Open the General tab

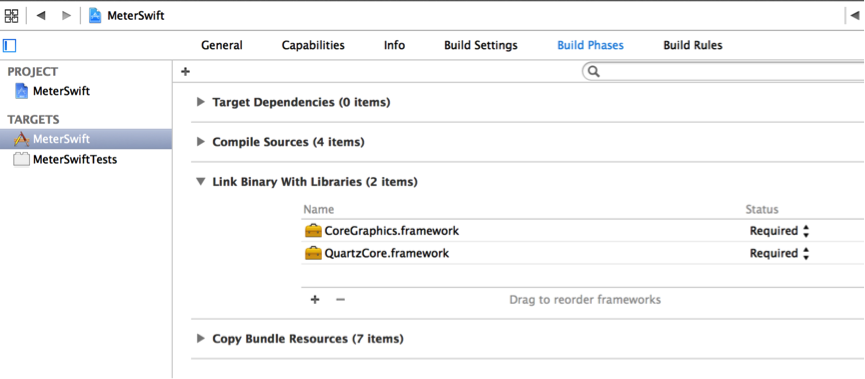point(221,45)
